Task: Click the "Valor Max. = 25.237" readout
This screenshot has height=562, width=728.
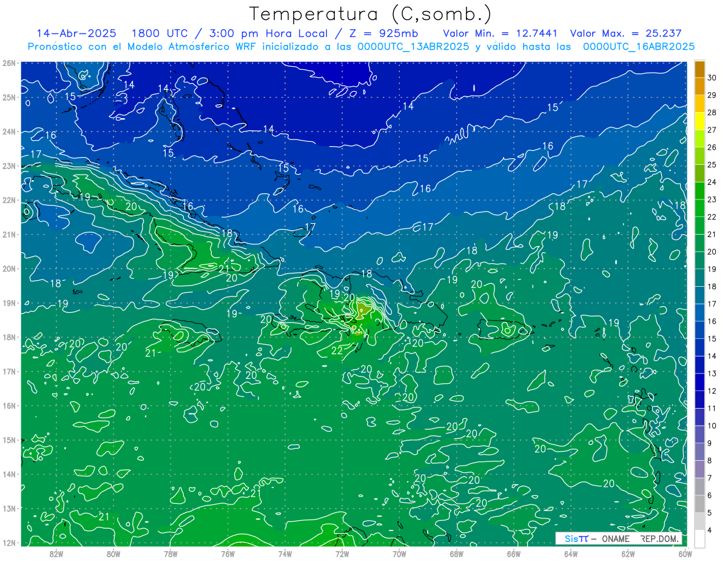Action: pyautogui.click(x=626, y=33)
